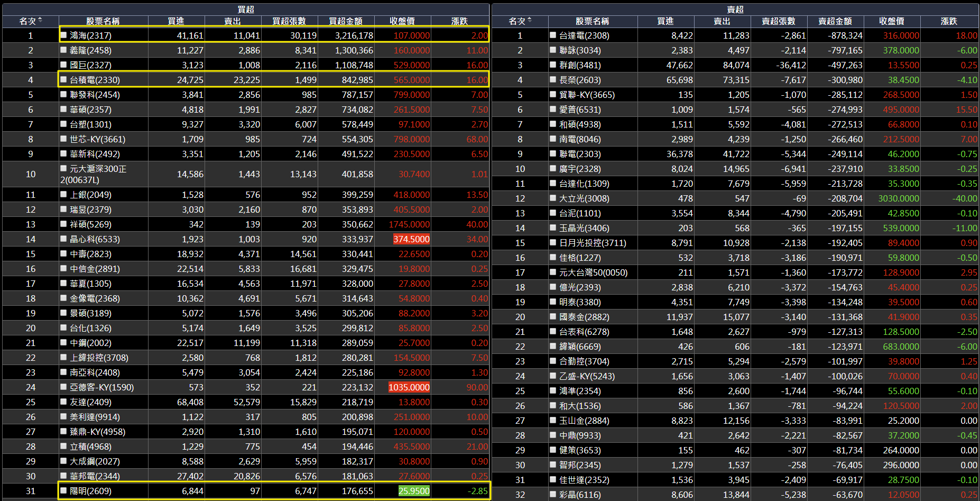Screen dimensions: 980x501
Task: Open stock 佳世達(2352)
Action: point(584,480)
